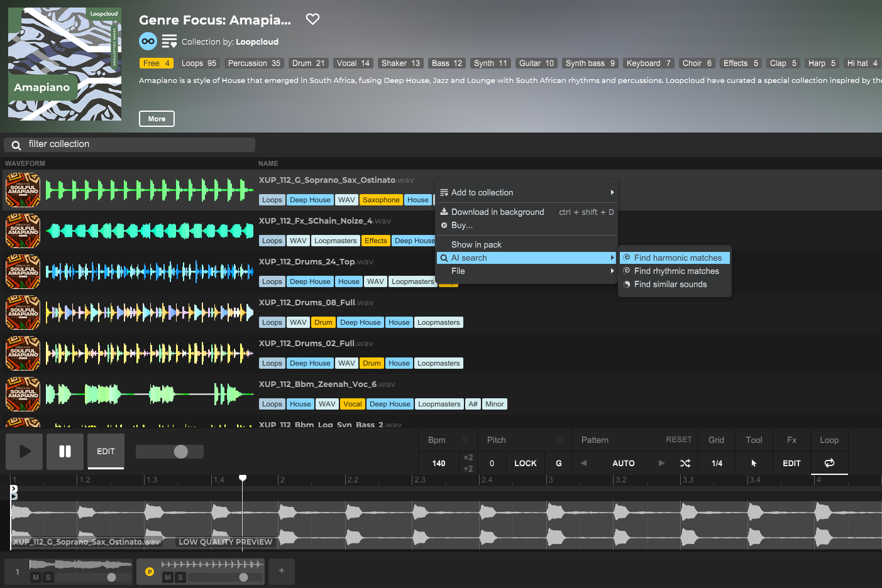Expand the Add to collection submenu arrow
882x588 pixels.
pyautogui.click(x=612, y=192)
